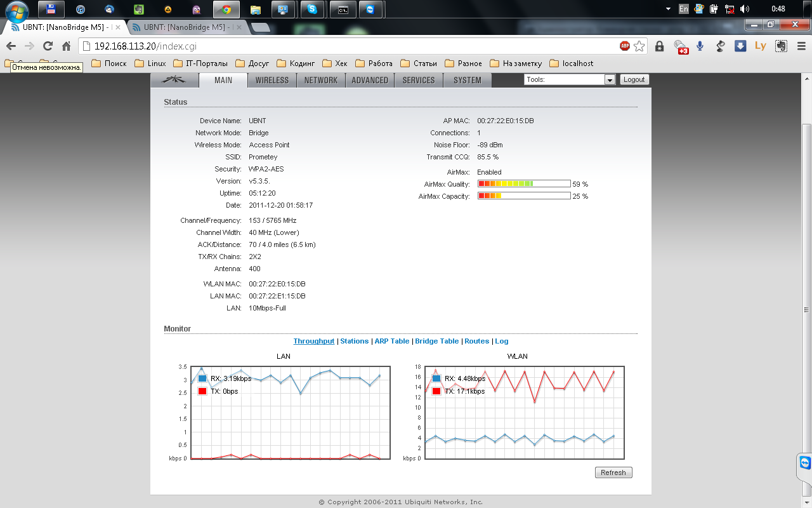Viewport: 812px width, 508px height.
Task: Click the Evernote Web Clipper elephant icon
Action: click(782, 46)
